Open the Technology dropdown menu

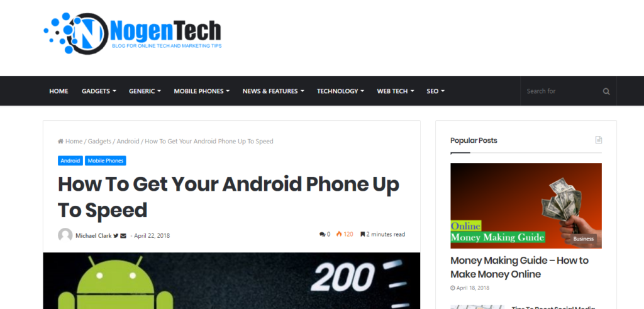(340, 91)
